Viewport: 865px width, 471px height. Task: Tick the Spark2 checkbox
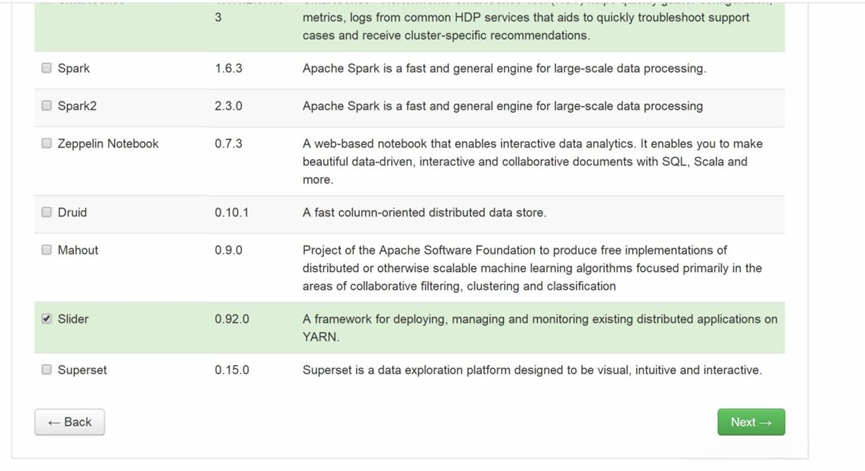pos(47,106)
